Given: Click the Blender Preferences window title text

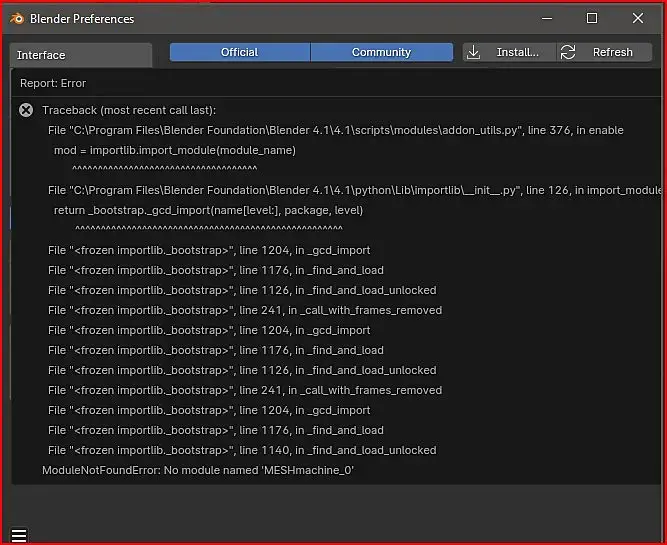Looking at the screenshot, I should [x=82, y=18].
